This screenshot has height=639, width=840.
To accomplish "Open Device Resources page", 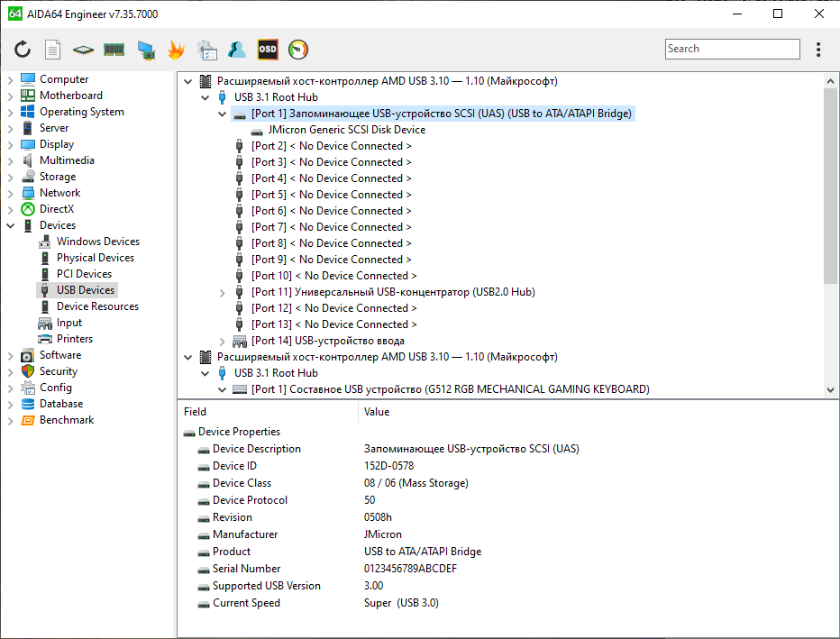I will 97,306.
